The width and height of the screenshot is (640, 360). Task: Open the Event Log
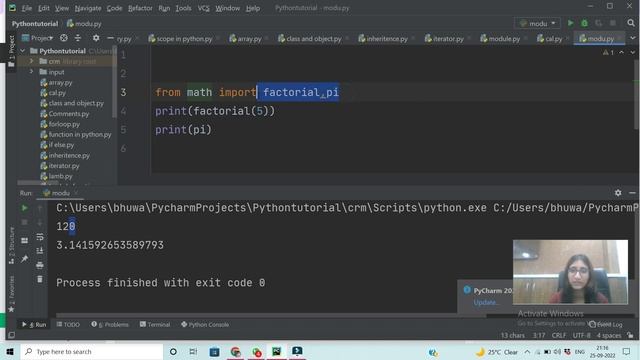click(x=606, y=324)
